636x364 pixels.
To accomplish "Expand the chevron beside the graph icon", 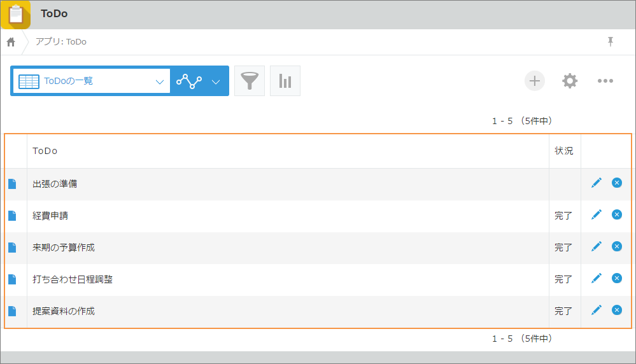I will pyautogui.click(x=216, y=81).
